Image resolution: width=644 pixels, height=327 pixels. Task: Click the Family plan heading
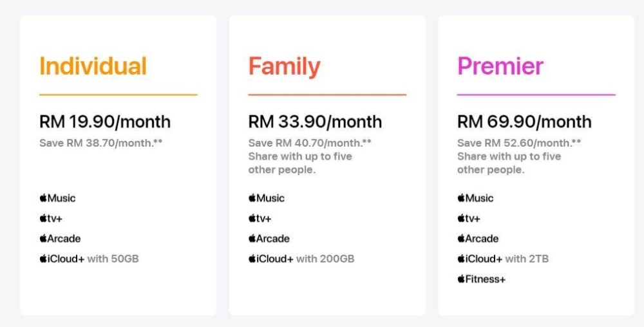pyautogui.click(x=284, y=67)
